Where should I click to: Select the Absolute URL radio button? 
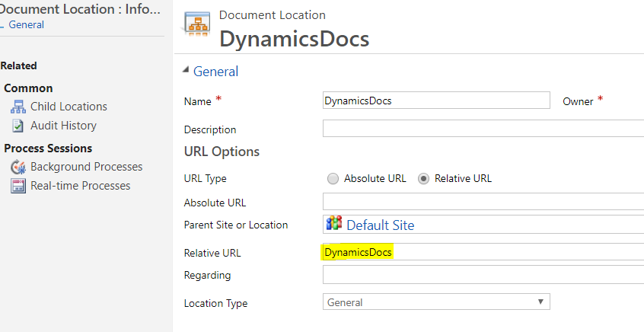click(333, 179)
